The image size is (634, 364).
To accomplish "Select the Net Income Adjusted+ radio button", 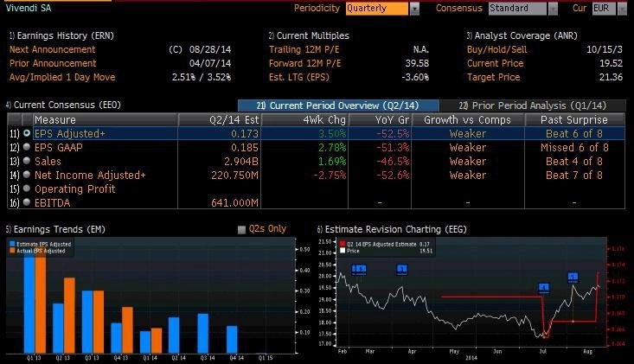I will tap(27, 175).
